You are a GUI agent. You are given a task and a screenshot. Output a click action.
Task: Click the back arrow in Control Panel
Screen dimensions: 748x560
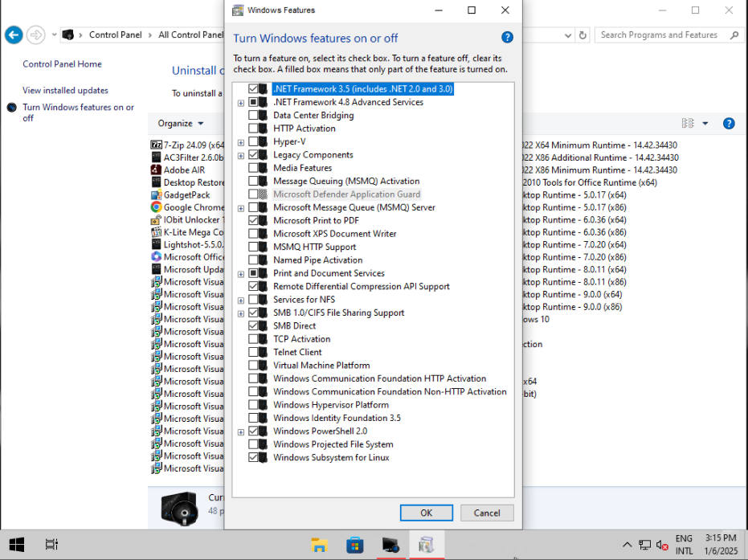(x=14, y=35)
